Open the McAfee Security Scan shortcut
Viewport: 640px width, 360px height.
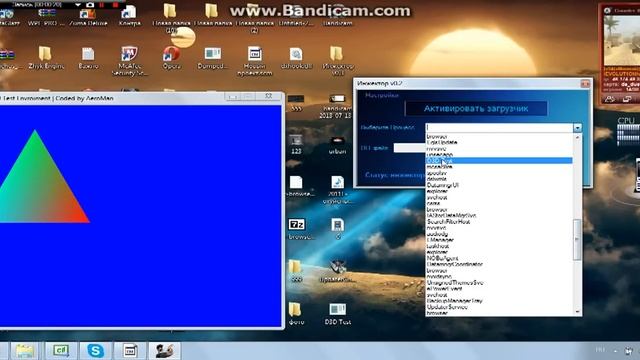[130, 61]
